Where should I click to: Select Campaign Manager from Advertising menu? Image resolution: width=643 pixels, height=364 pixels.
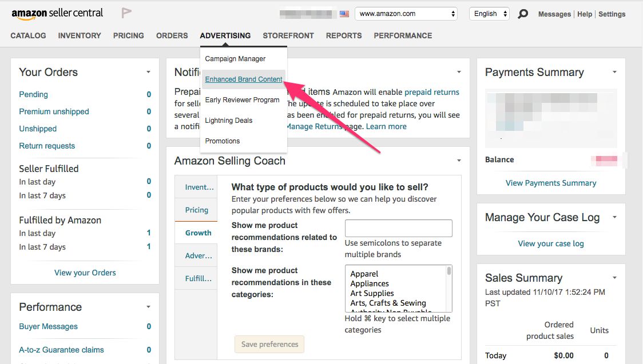pyautogui.click(x=235, y=58)
